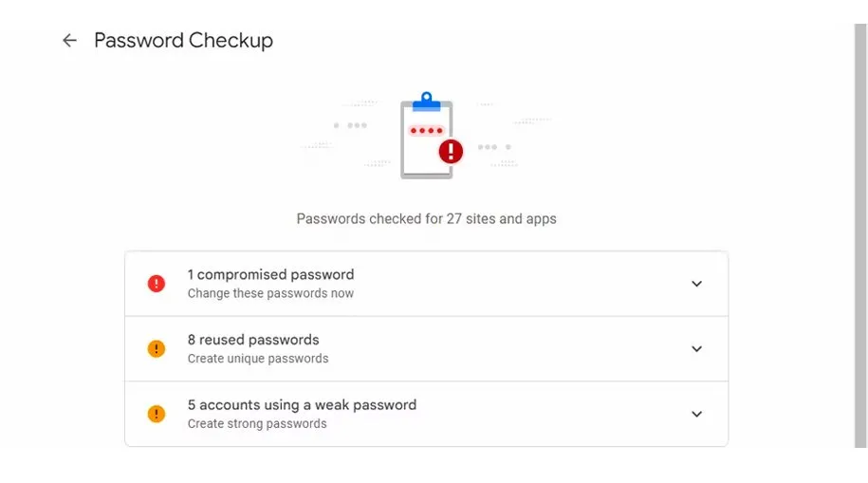This screenshot has height=483, width=868.
Task: Click the "Create unique passwords" text
Action: (x=258, y=359)
